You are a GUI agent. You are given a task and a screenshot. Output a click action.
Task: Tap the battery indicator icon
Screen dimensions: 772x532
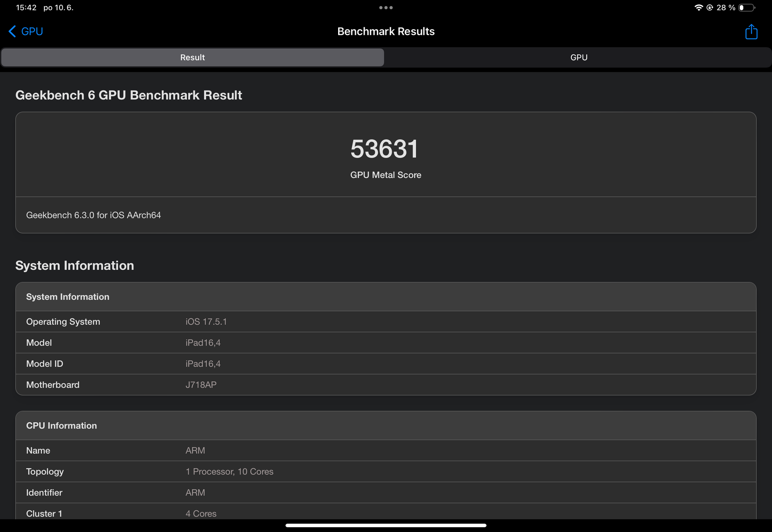(746, 8)
